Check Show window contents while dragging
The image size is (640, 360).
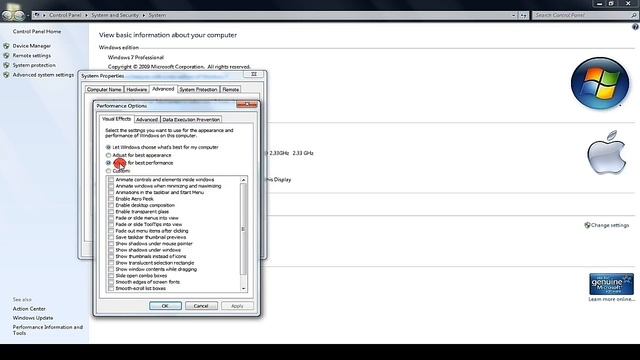[x=111, y=269]
